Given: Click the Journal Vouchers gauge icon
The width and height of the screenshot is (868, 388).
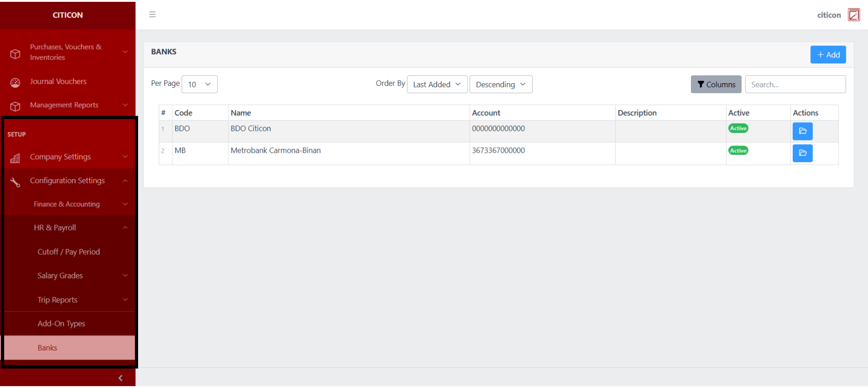Looking at the screenshot, I should click(15, 83).
